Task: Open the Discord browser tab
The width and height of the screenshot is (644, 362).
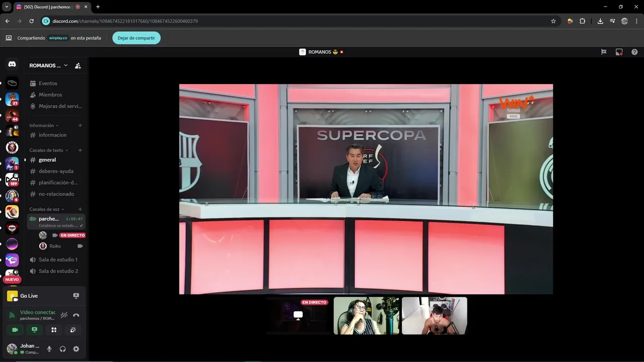Action: coord(51,7)
